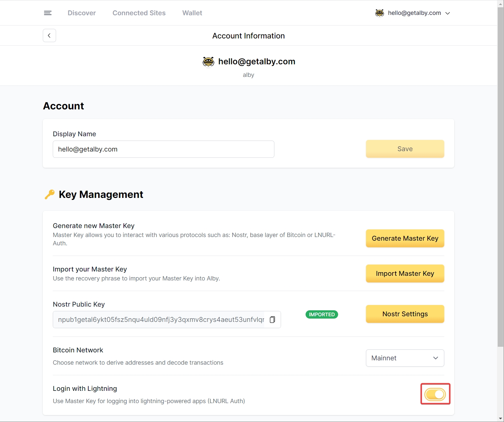Open the hamburger menu icon

point(48,13)
